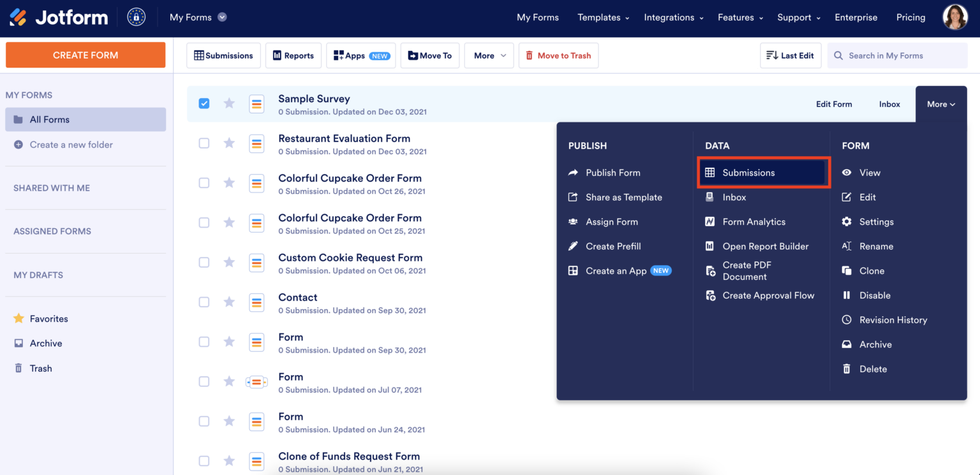Select Move to Trash
980x475 pixels.
point(558,55)
